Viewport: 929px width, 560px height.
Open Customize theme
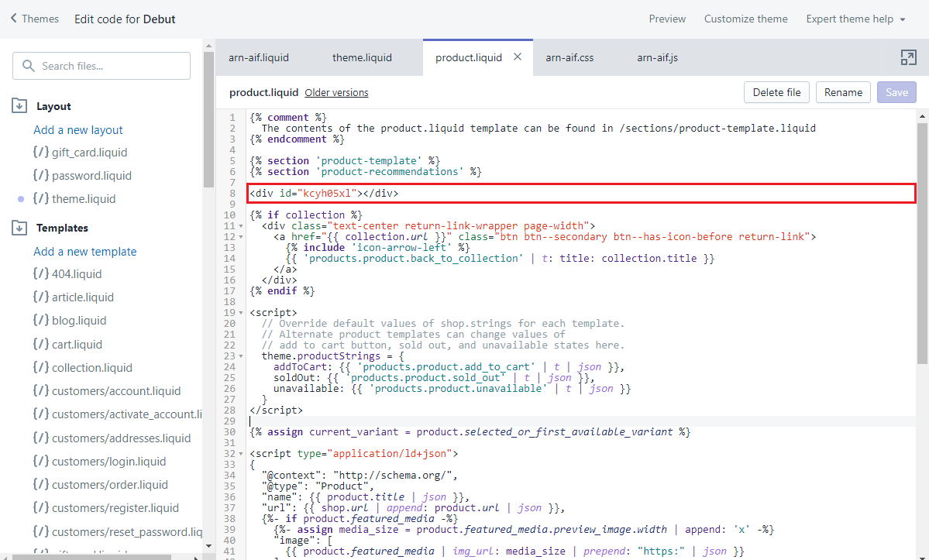click(746, 19)
